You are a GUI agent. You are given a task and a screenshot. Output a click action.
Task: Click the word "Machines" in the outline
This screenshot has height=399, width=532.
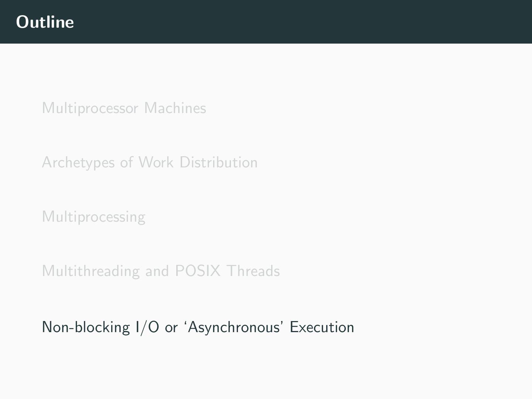[x=175, y=108]
